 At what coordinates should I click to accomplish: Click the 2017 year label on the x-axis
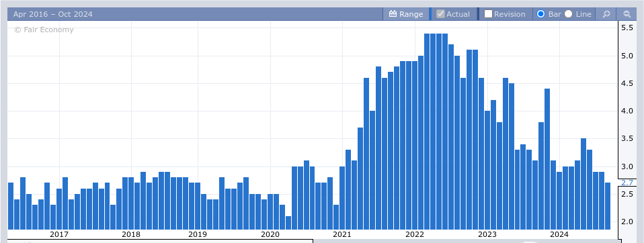point(59,234)
